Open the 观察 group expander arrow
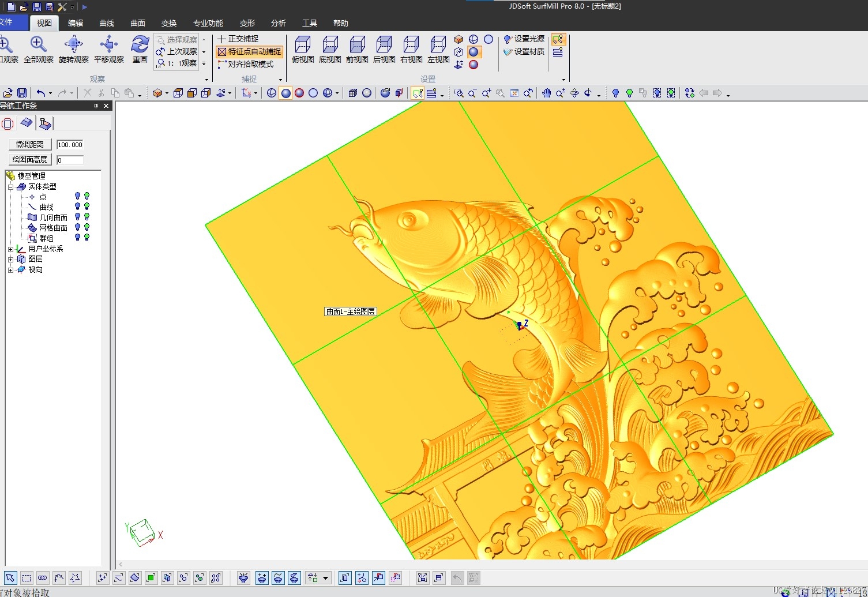 206,80
